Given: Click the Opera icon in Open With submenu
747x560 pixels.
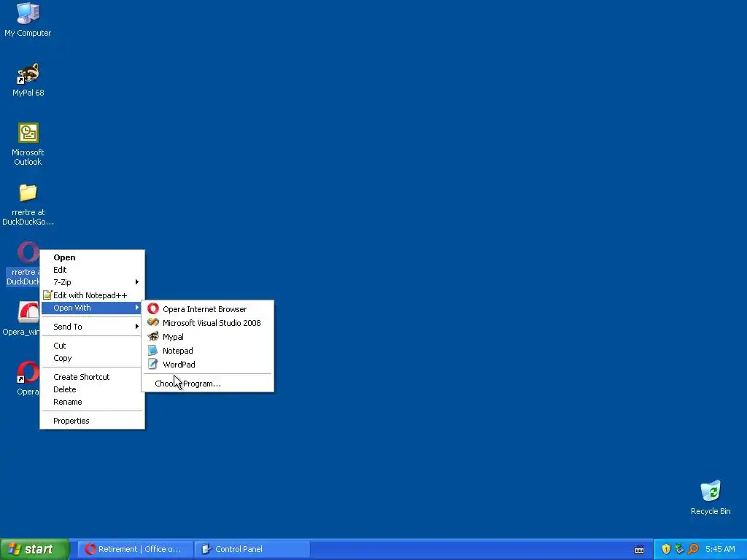Looking at the screenshot, I should click(x=153, y=308).
